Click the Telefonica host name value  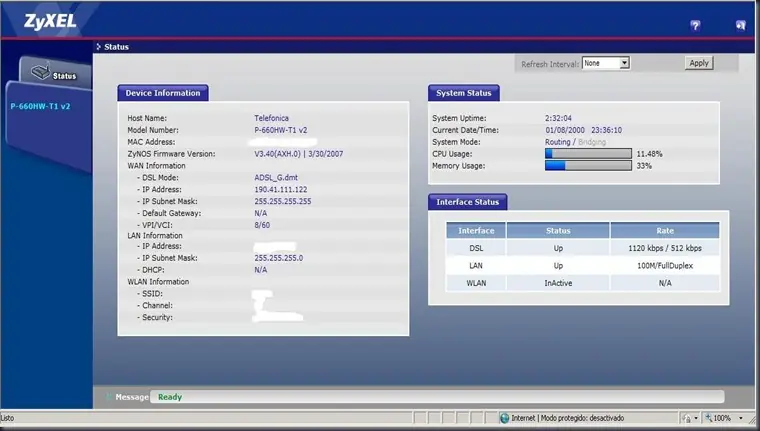click(271, 118)
